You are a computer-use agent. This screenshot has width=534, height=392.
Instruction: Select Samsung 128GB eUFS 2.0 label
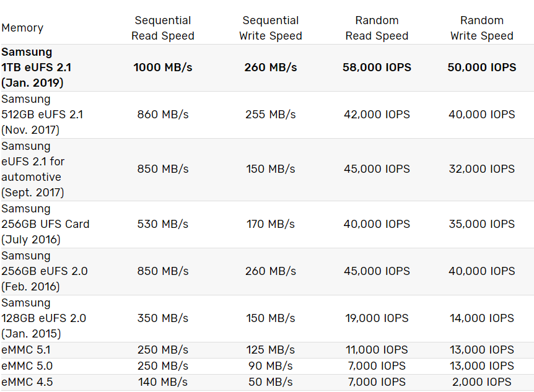pos(43,318)
